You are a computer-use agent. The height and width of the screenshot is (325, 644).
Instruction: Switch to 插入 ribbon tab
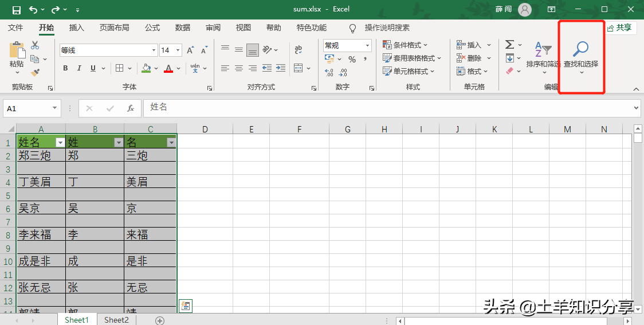[x=77, y=28]
